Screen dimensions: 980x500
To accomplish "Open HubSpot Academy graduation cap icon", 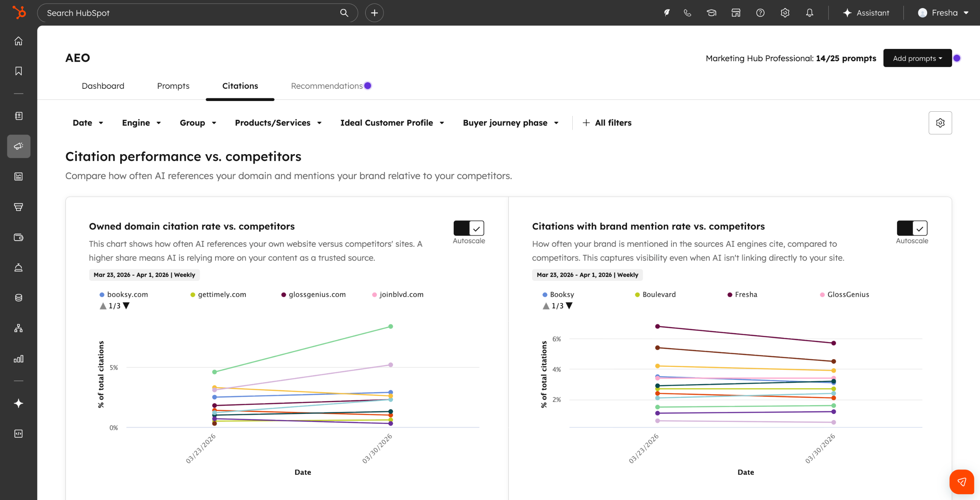I will click(712, 13).
